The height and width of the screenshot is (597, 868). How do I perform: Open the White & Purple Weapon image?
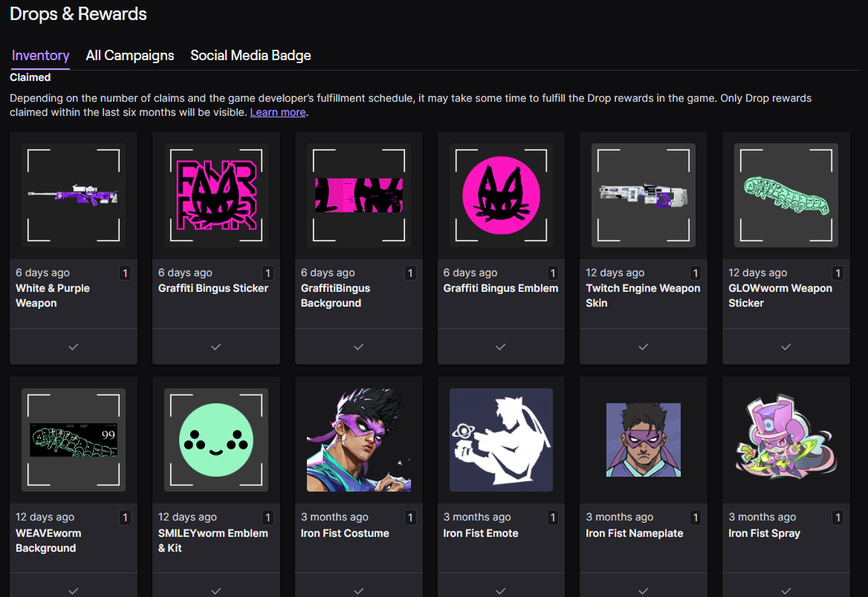coord(73,195)
